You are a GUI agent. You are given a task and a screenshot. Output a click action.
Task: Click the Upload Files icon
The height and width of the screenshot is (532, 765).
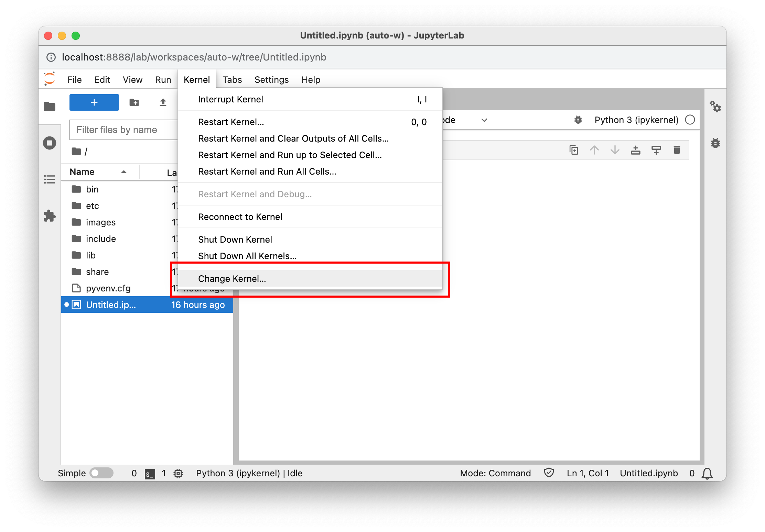[x=163, y=102]
